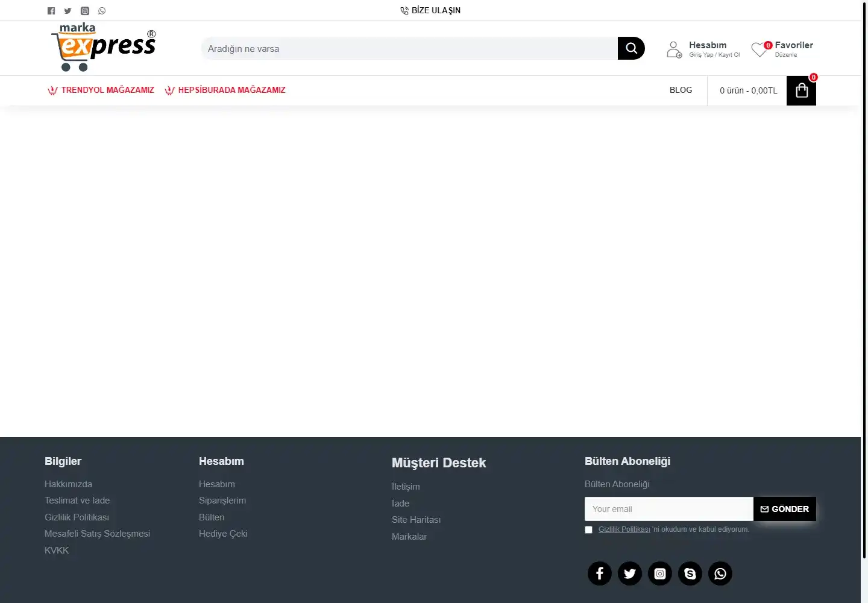Open Twitter icon in top bar
The height and width of the screenshot is (603, 868).
tap(68, 11)
